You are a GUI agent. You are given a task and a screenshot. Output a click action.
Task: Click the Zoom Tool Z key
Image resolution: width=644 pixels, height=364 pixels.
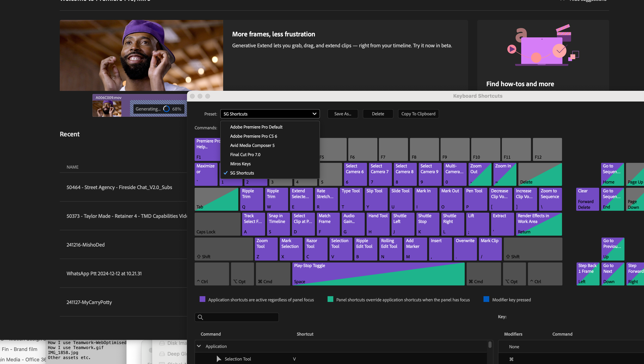click(x=266, y=249)
